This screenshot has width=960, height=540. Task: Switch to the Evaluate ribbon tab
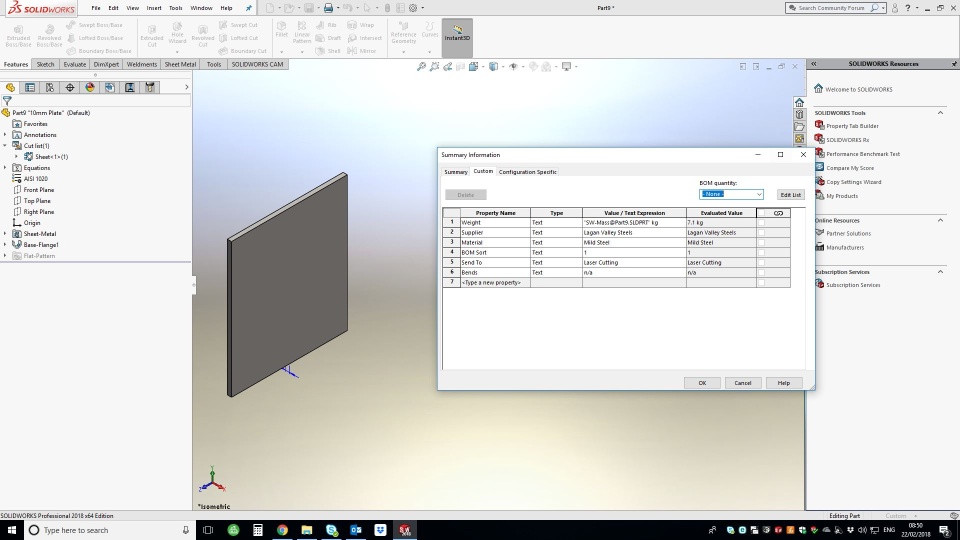pos(75,64)
